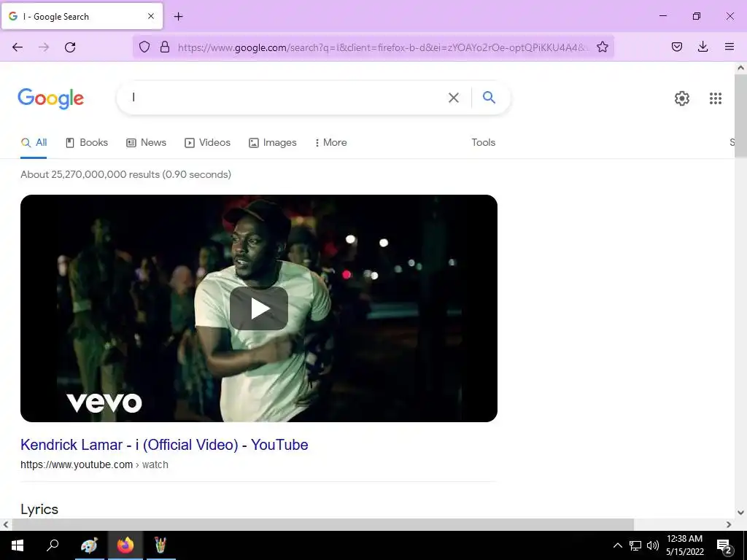Open Windows taskbar search
Image resolution: width=747 pixels, height=560 pixels.
(x=53, y=545)
